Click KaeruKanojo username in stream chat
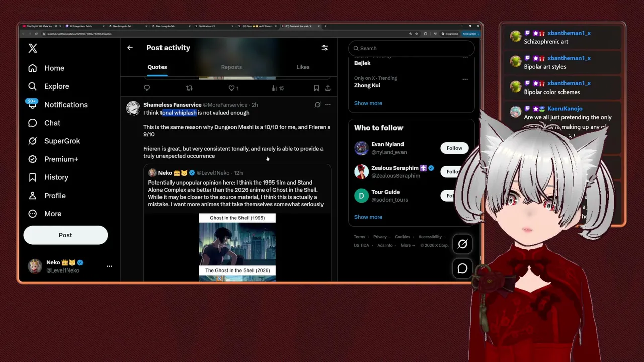The image size is (644, 362). click(565, 109)
